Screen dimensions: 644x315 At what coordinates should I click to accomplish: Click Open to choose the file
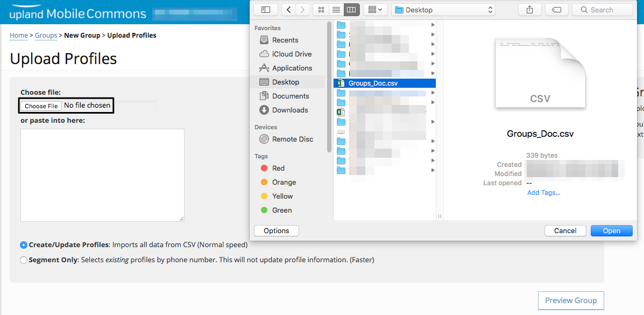point(612,230)
